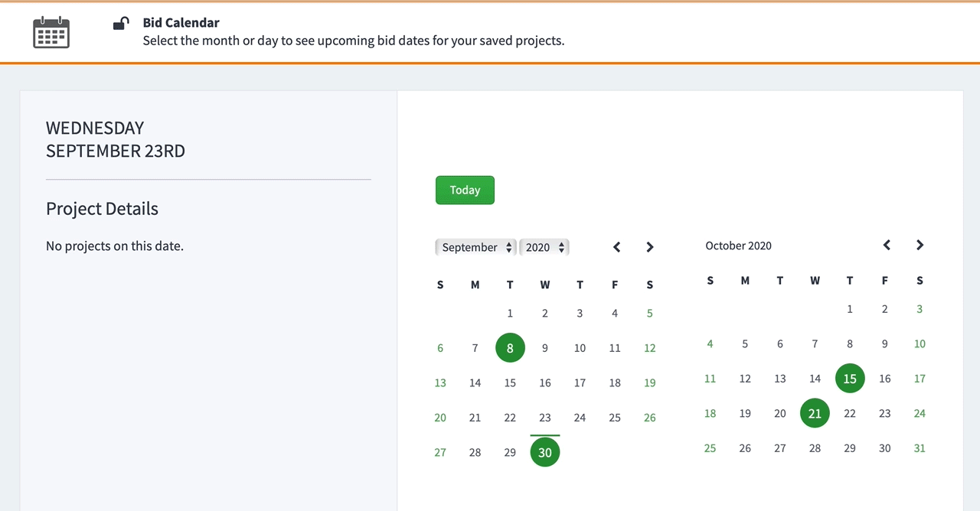Select September 27 in the calendar
980x511 pixels.
click(x=440, y=452)
